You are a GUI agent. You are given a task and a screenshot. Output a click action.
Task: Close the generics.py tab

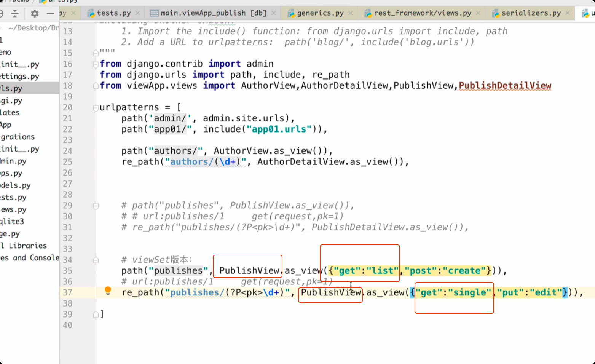[x=351, y=13]
